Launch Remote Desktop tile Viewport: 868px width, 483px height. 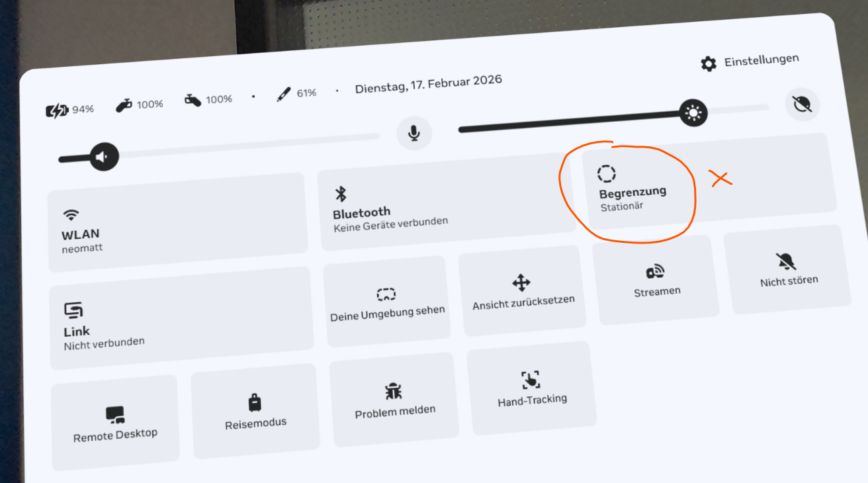pos(115,423)
